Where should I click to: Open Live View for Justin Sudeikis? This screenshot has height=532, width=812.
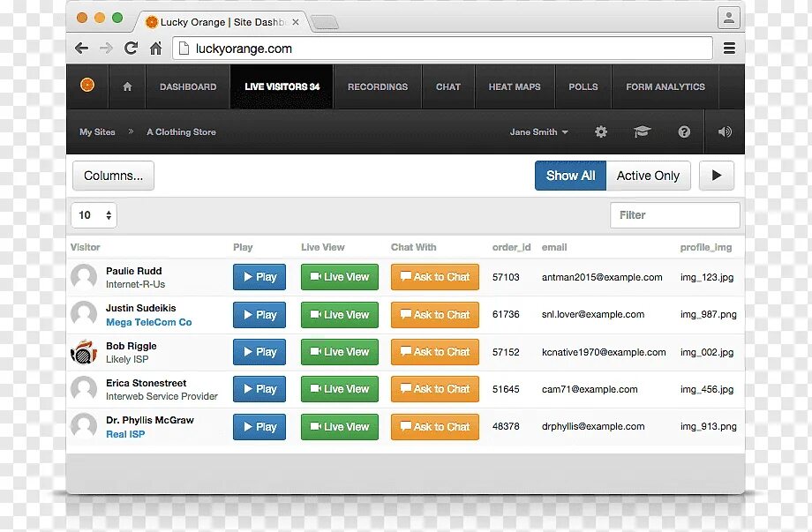point(340,315)
